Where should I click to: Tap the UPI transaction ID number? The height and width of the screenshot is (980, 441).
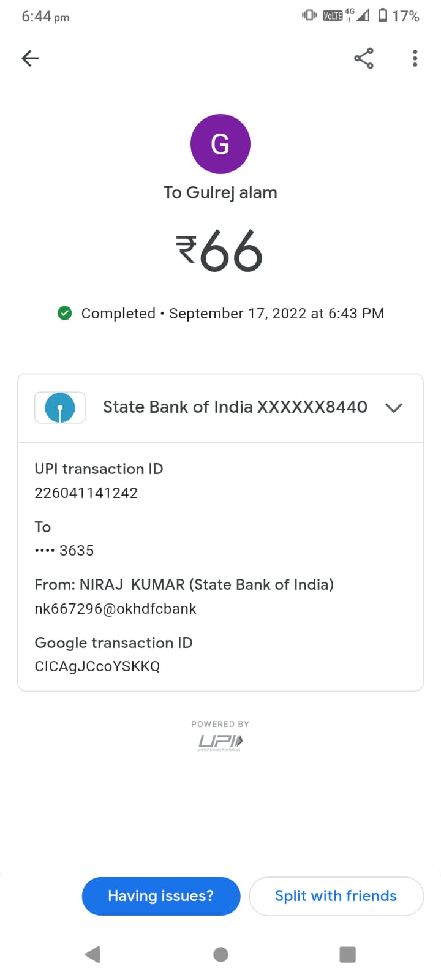tap(86, 493)
